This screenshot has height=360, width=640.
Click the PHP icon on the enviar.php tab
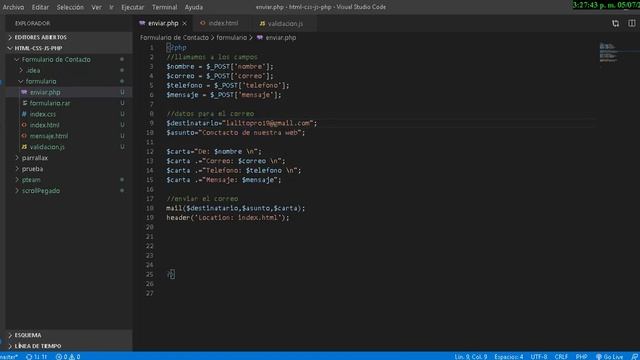(142, 23)
